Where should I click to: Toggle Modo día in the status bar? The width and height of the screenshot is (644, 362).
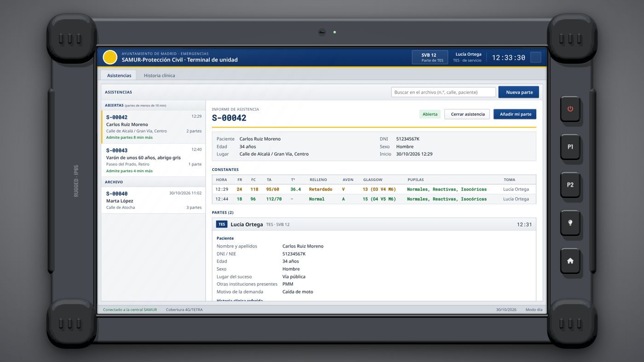(534, 310)
